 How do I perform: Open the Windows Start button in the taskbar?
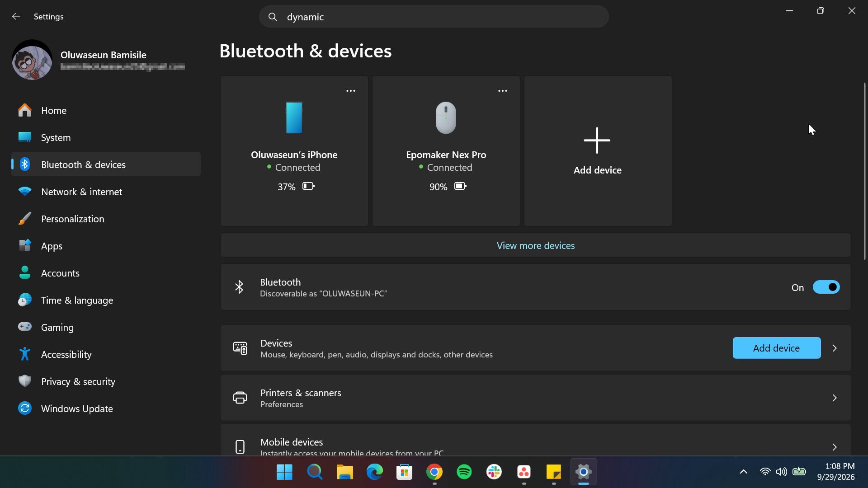pyautogui.click(x=284, y=472)
